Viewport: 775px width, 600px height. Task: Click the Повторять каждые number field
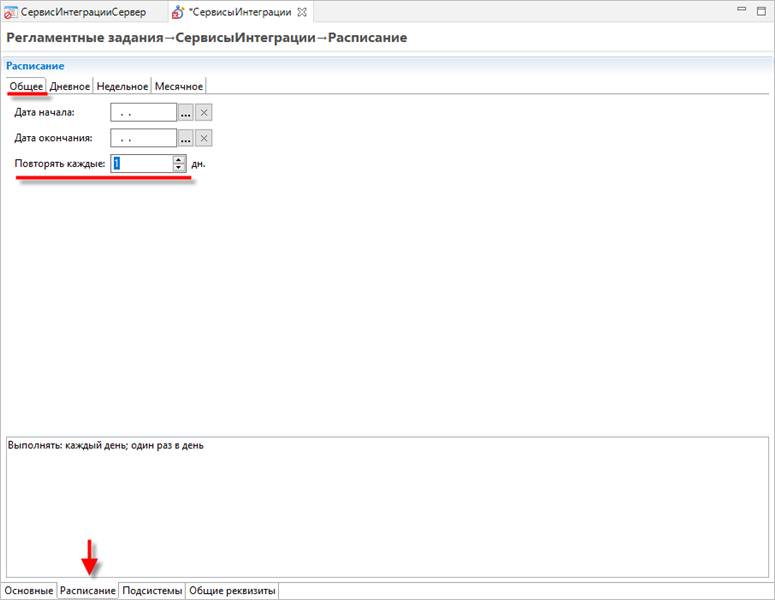coord(141,164)
